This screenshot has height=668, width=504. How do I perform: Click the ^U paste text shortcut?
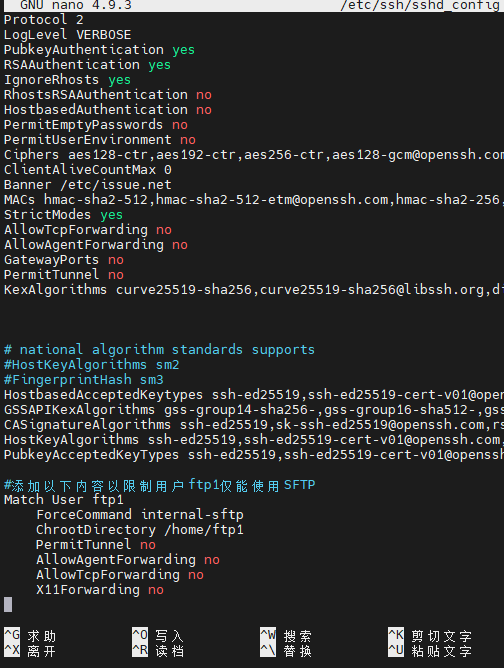point(430,651)
